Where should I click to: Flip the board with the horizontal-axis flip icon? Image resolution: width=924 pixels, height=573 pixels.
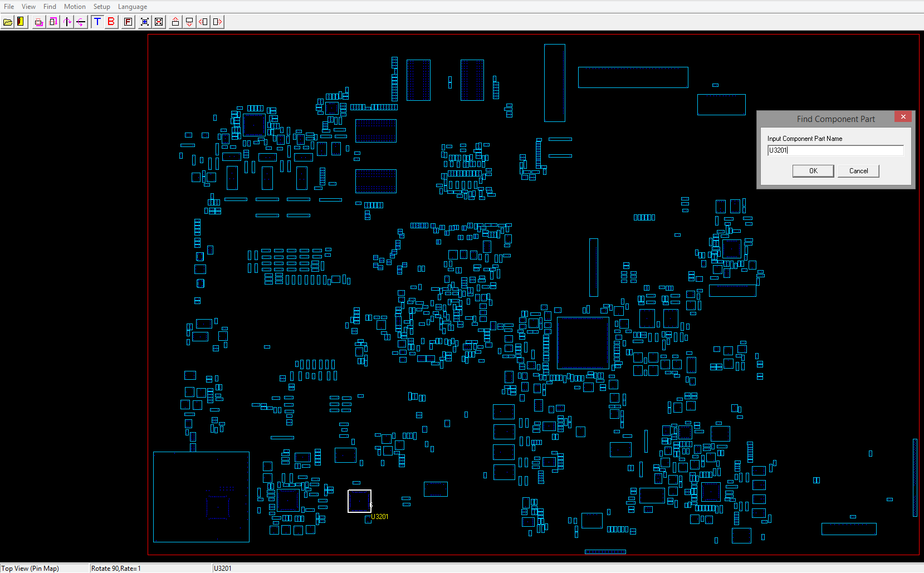pyautogui.click(x=81, y=22)
